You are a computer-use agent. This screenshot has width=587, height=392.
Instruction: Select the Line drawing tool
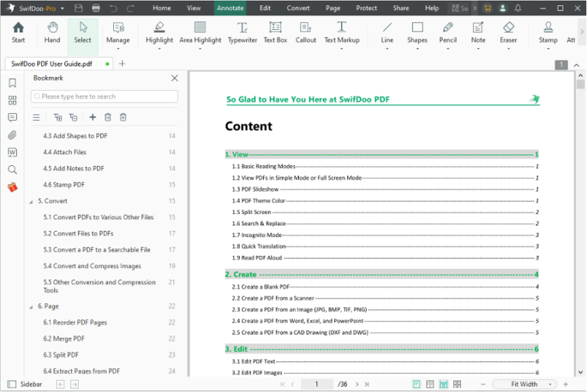[x=387, y=33]
